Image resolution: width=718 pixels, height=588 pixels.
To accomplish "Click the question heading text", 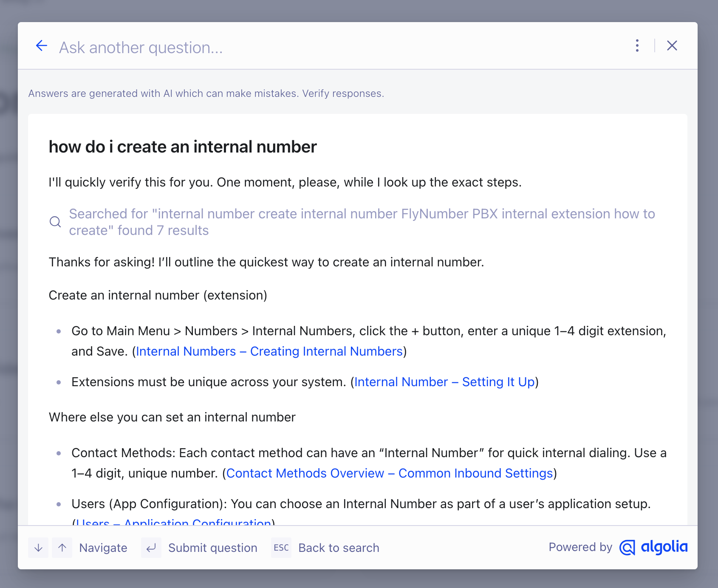I will point(183,147).
